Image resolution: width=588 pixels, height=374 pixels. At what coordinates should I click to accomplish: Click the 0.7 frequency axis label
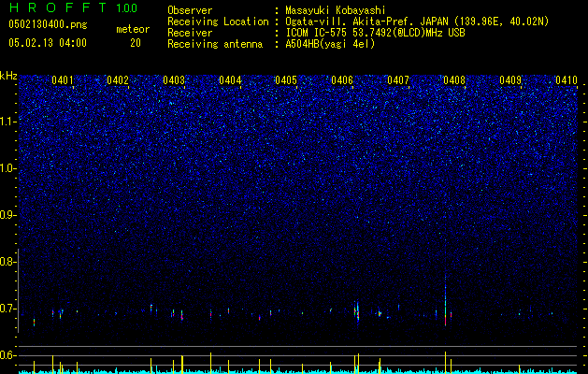click(8, 309)
